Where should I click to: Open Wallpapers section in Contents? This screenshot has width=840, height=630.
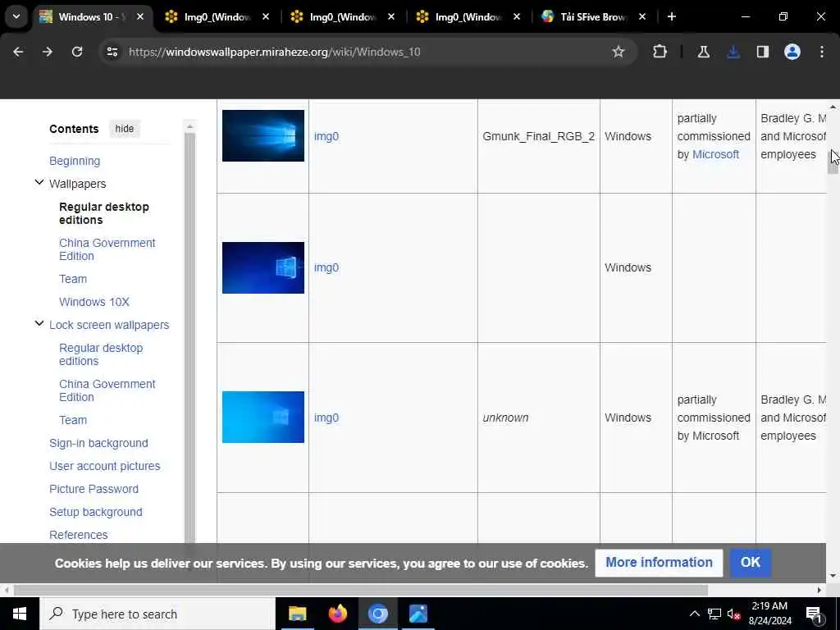click(78, 184)
